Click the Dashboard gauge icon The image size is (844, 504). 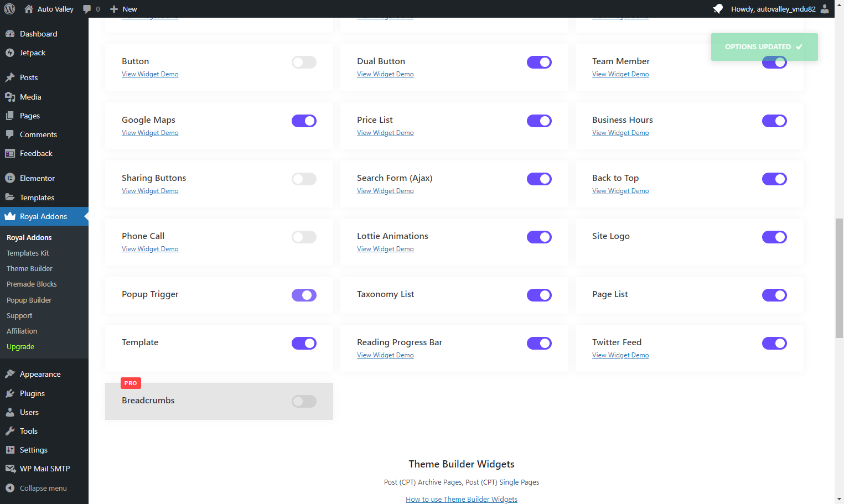click(10, 34)
